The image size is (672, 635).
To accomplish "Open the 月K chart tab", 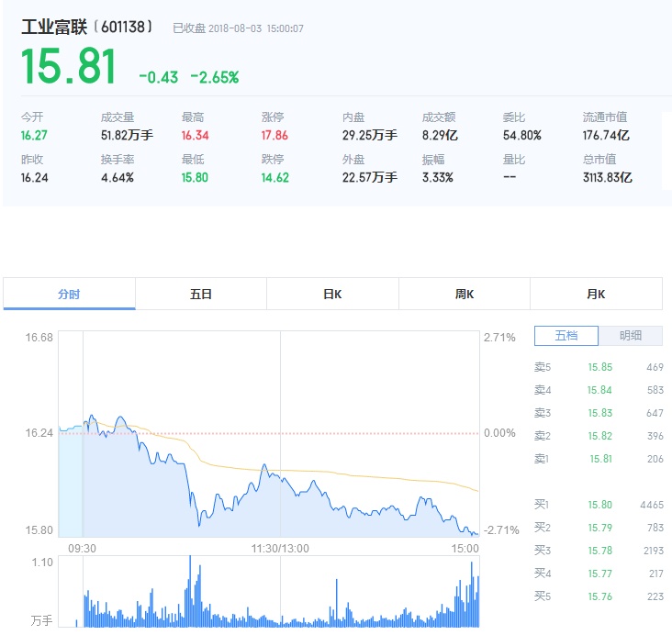I will click(596, 294).
